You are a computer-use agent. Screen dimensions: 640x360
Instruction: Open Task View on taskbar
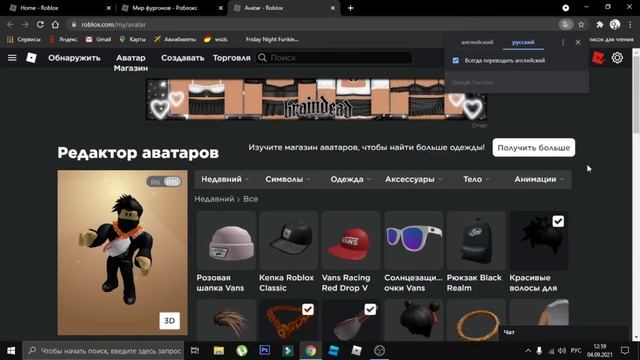(x=195, y=351)
